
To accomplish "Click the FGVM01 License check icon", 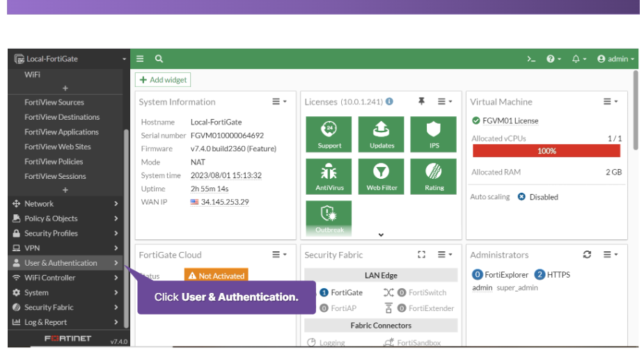I will pos(476,120).
